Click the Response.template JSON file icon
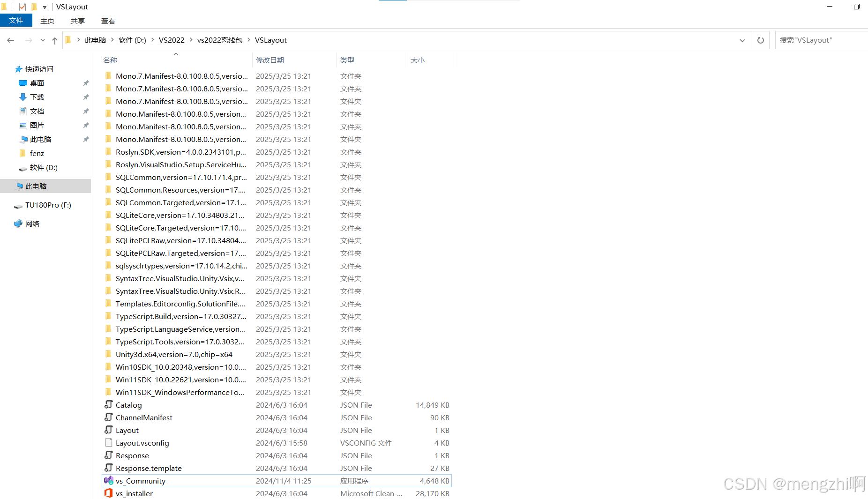868x499 pixels. pos(108,468)
